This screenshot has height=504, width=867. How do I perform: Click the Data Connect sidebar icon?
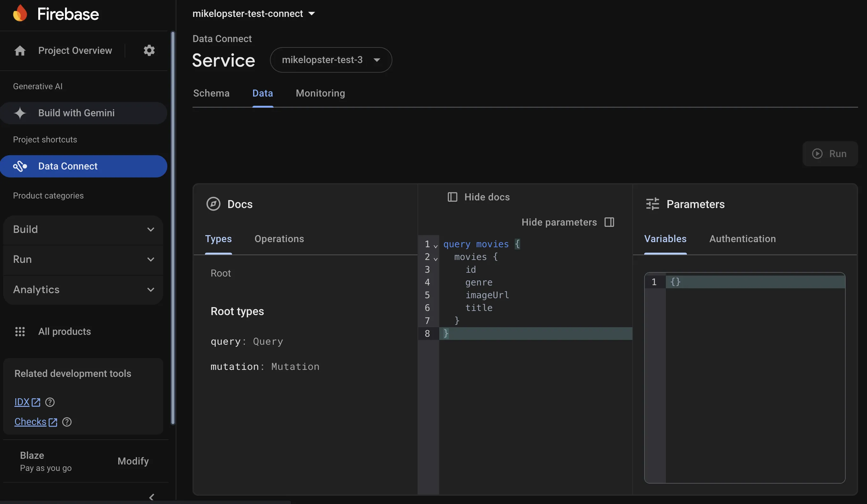click(18, 166)
